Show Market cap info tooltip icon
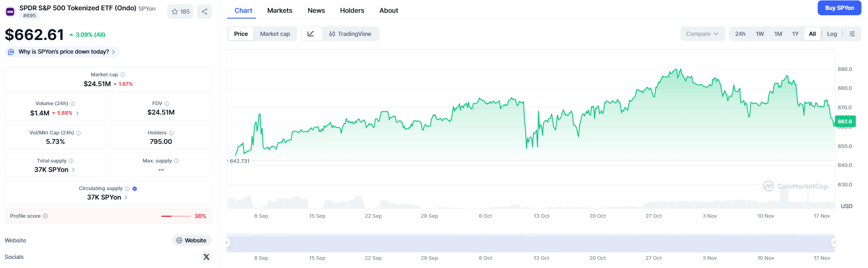This screenshot has width=868, height=268. pos(123,75)
